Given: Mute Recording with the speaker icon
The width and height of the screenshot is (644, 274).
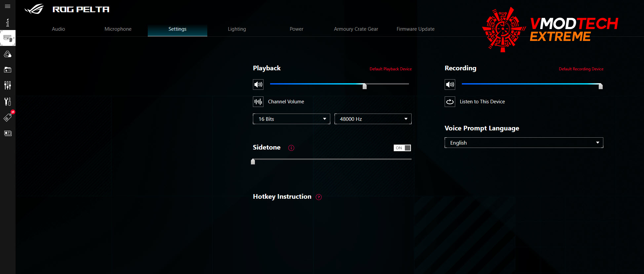Looking at the screenshot, I should pyautogui.click(x=450, y=85).
